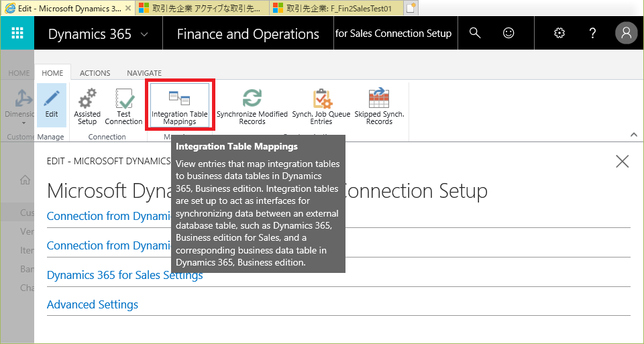Close the Connection Setup dialog
The height and width of the screenshot is (344, 644).
pos(623,162)
